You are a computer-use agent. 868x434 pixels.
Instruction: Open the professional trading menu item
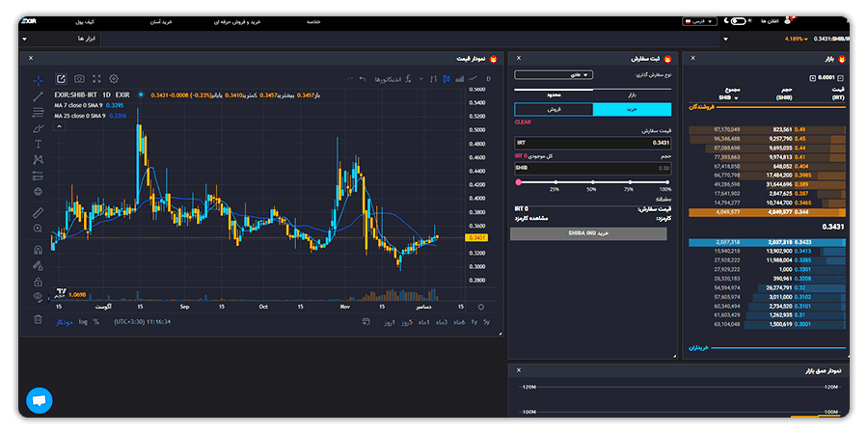[x=237, y=22]
